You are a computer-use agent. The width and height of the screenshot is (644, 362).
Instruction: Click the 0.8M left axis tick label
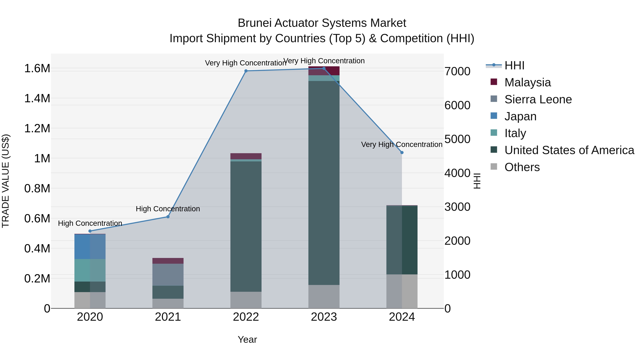coord(37,189)
